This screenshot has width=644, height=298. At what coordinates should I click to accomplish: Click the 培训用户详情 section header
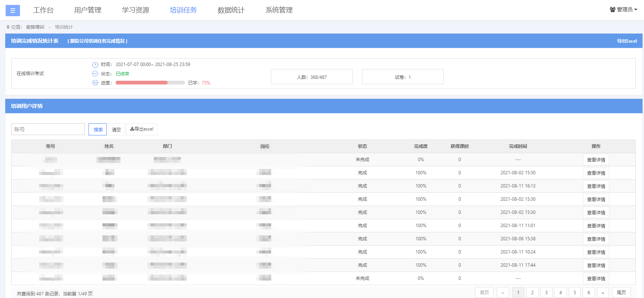tap(27, 106)
